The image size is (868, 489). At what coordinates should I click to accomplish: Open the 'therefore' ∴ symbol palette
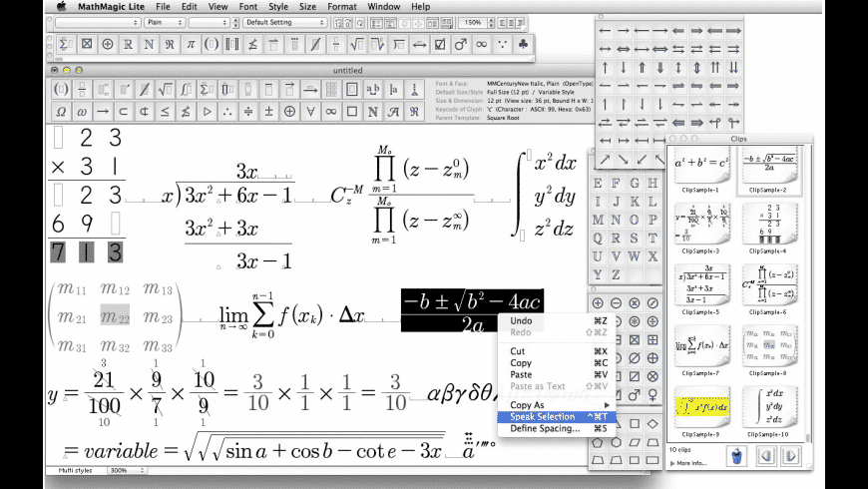226,112
